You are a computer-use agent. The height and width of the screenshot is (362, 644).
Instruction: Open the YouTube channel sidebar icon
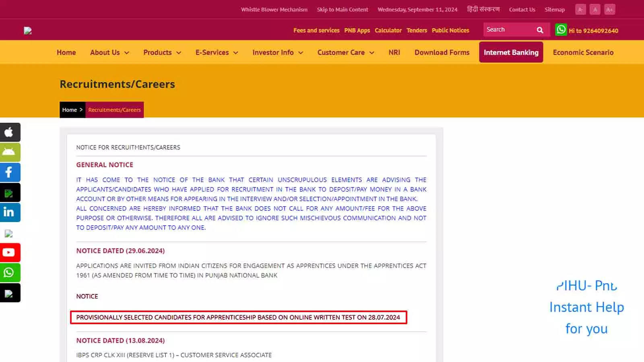(10, 253)
